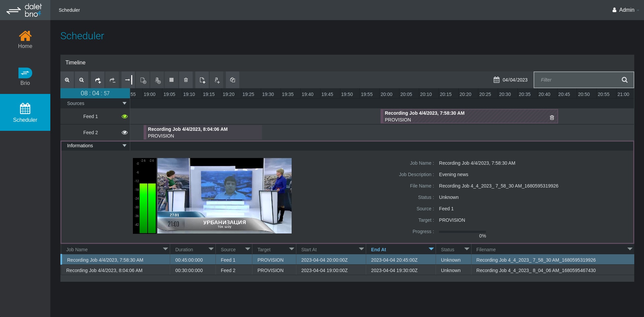Click the duplicate job copy icon
This screenshot has height=317, width=644.
coord(232,80)
